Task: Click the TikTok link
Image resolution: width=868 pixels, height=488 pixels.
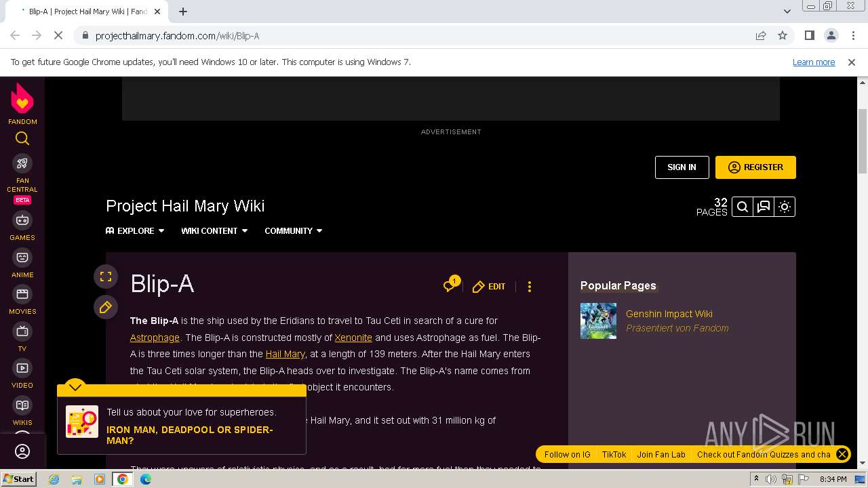Action: coord(614,455)
